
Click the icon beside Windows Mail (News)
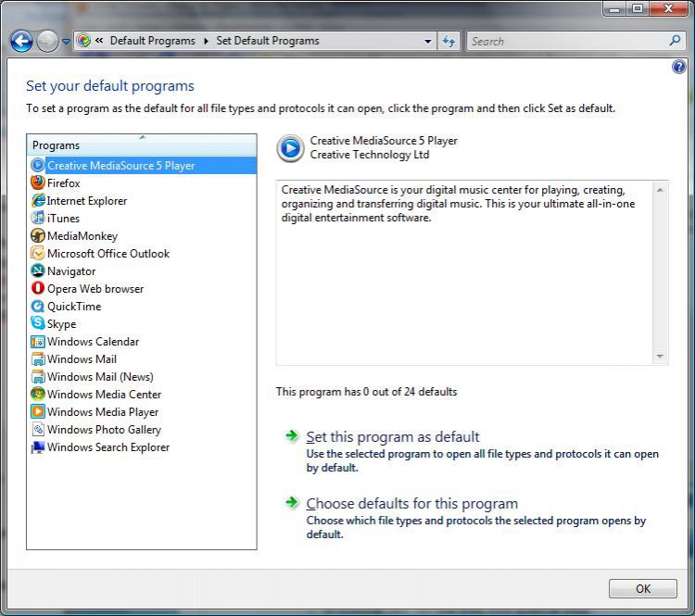38,376
